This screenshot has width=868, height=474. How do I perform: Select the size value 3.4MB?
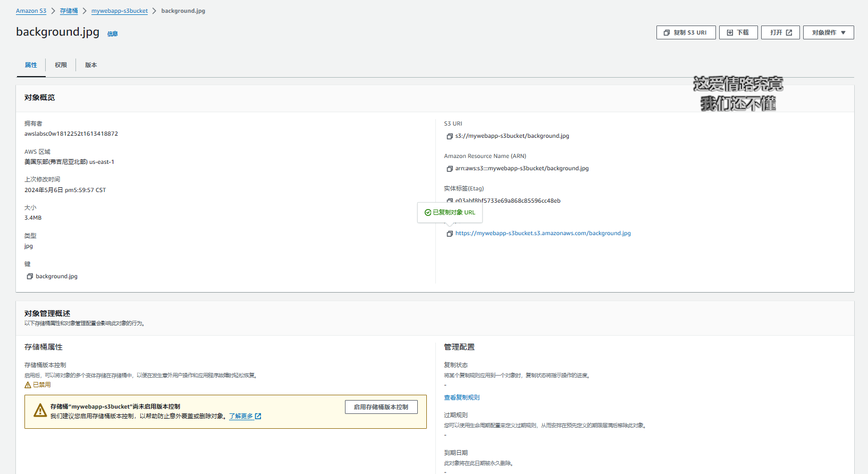33,218
